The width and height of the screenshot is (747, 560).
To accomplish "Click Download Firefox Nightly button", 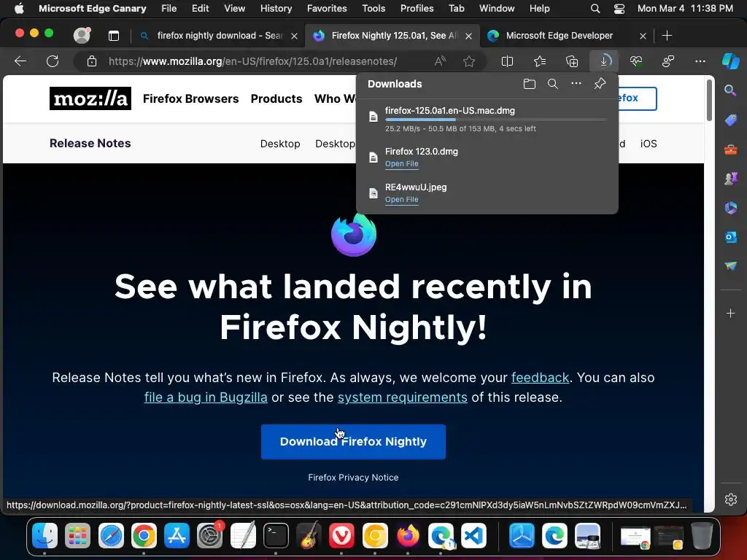I will (x=353, y=441).
